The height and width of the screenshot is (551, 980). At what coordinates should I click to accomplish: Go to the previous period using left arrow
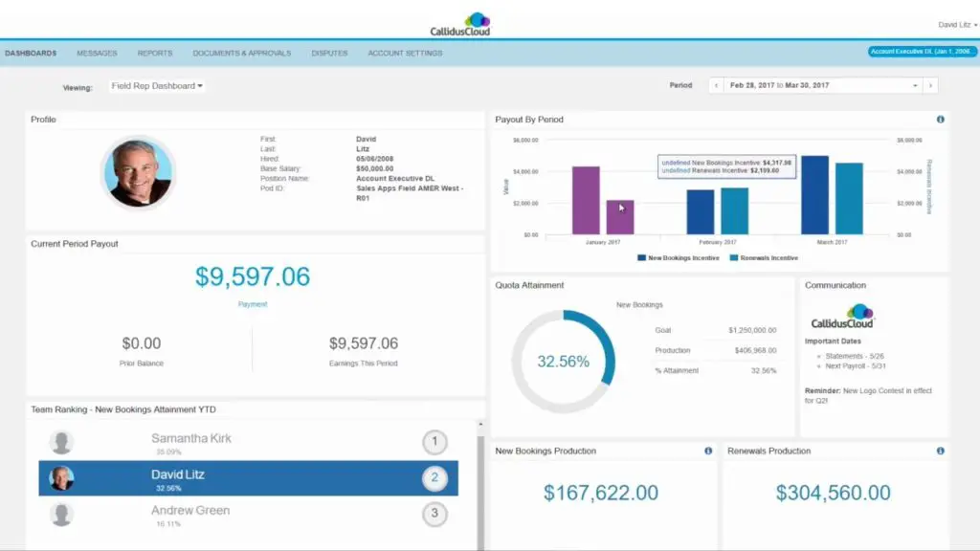(x=716, y=85)
